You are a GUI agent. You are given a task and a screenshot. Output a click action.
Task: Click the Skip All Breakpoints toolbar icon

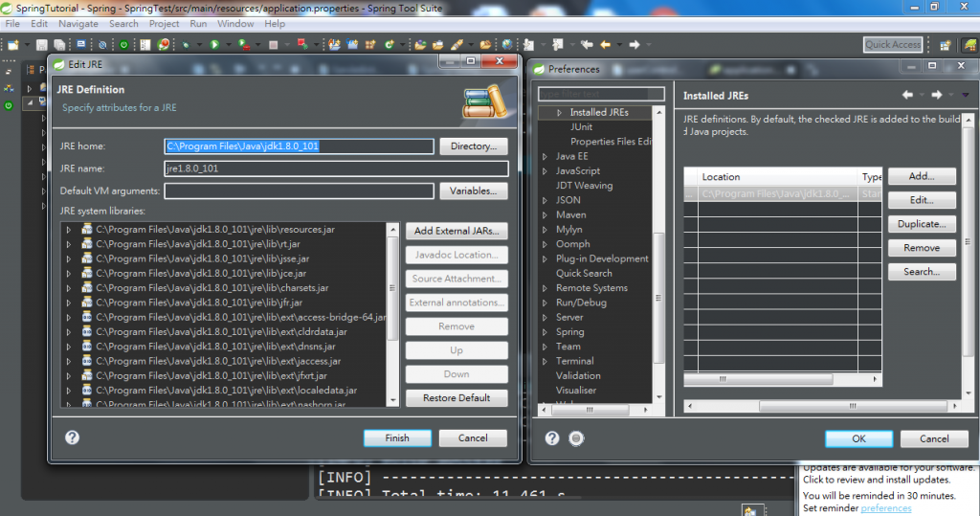102,44
